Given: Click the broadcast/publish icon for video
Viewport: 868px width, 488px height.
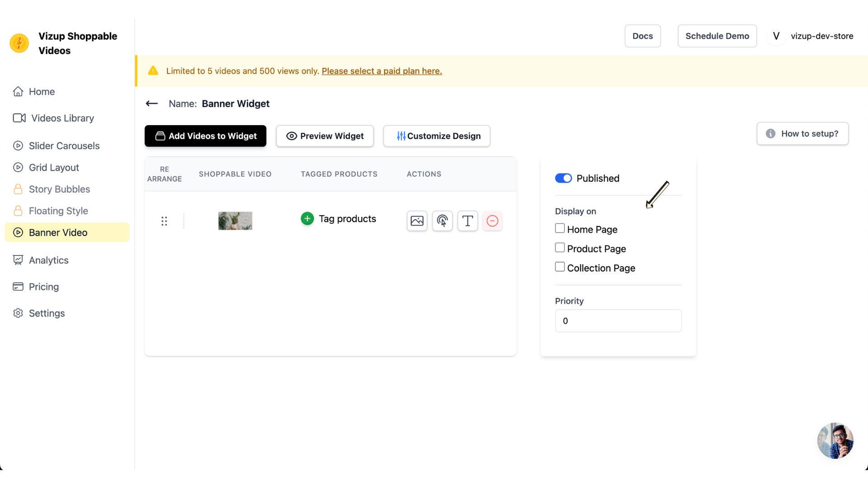Looking at the screenshot, I should tap(442, 221).
